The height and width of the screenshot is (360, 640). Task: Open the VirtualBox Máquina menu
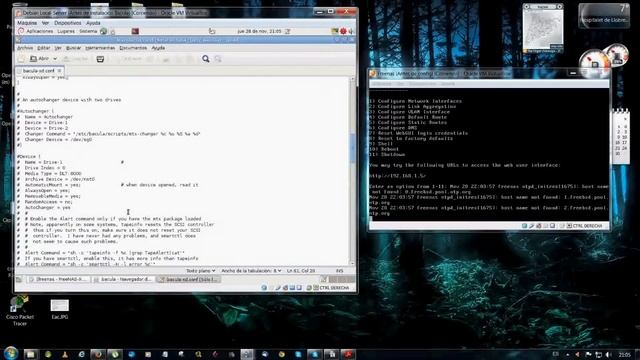click(x=27, y=23)
